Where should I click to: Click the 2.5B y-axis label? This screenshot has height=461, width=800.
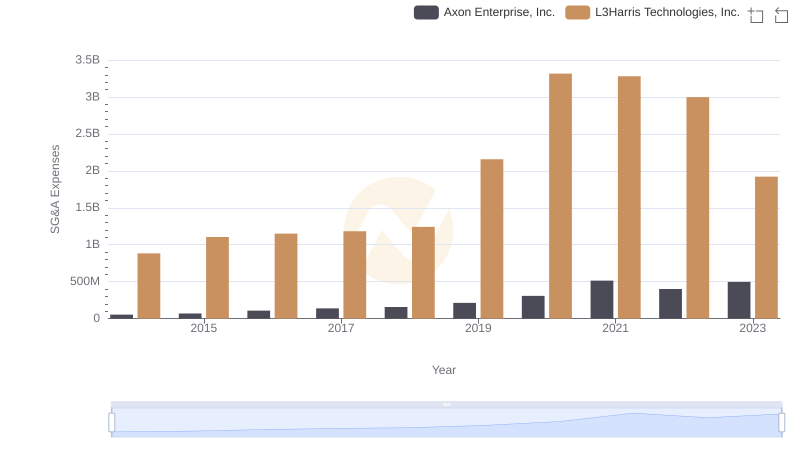tap(87, 134)
